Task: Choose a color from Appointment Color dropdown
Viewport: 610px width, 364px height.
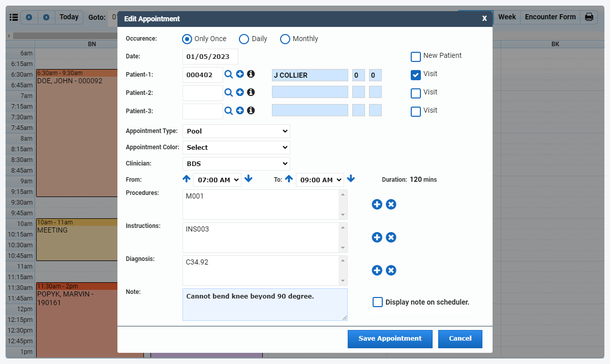Action: pos(236,147)
